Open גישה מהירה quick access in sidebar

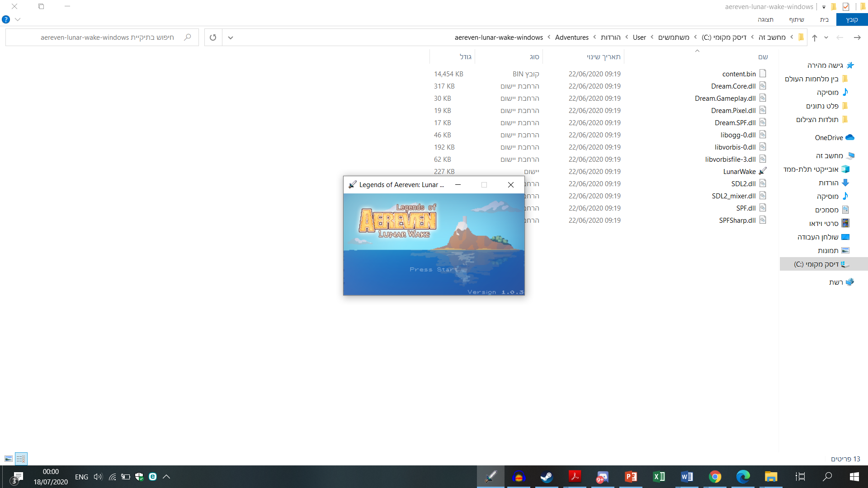(830, 65)
